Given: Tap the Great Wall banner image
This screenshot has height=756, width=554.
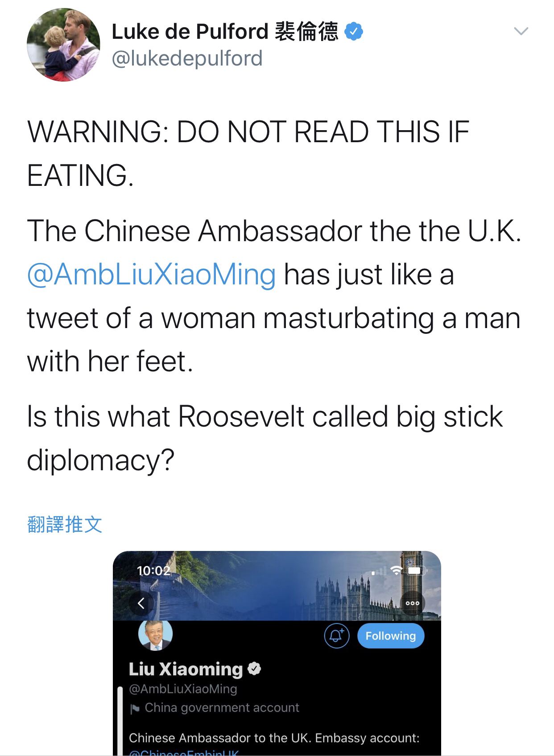Looking at the screenshot, I should point(277,586).
